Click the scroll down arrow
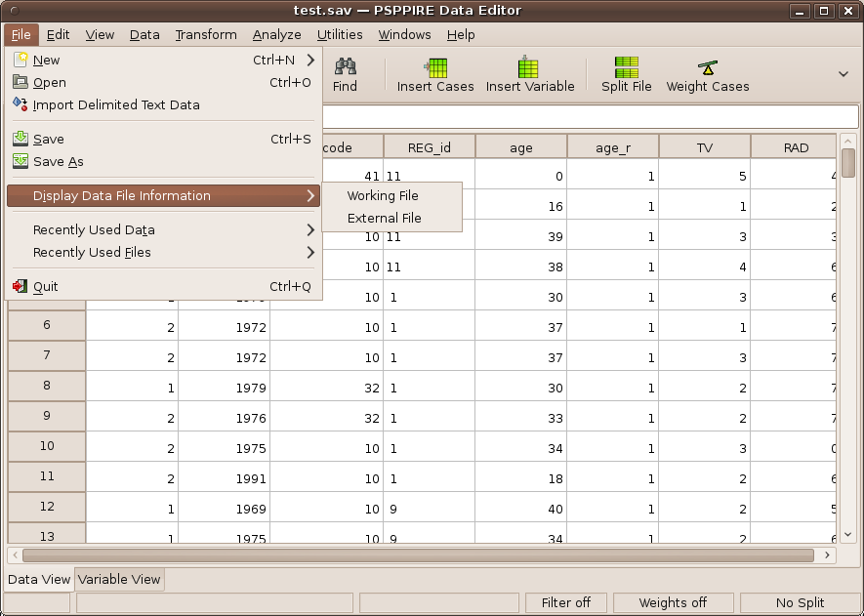The image size is (864, 616). point(848,534)
